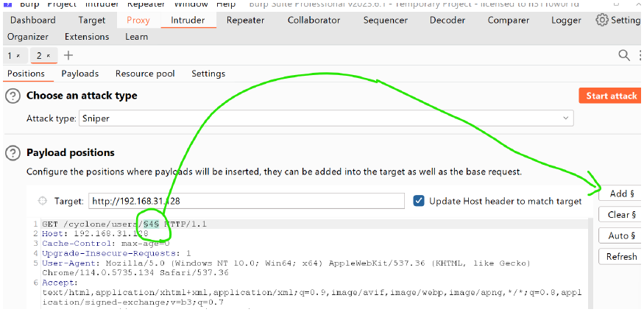Open the Repeater menu in menu bar

tap(146, 4)
